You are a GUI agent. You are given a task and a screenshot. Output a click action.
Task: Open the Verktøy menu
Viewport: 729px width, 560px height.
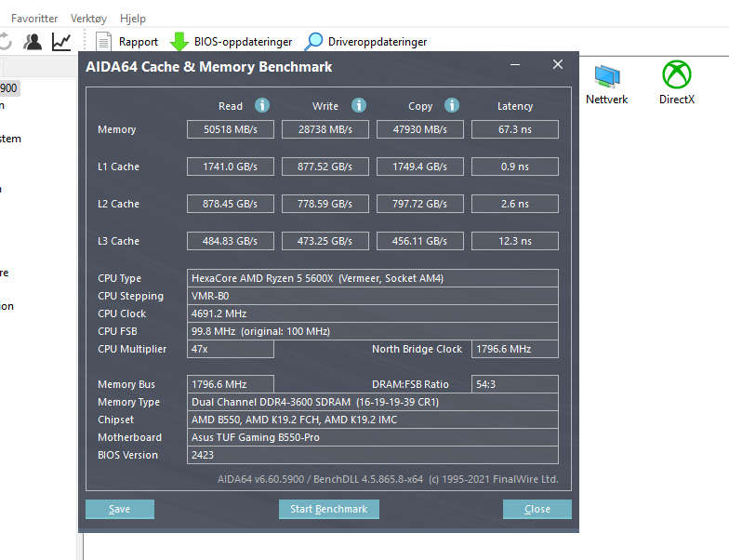coord(89,19)
